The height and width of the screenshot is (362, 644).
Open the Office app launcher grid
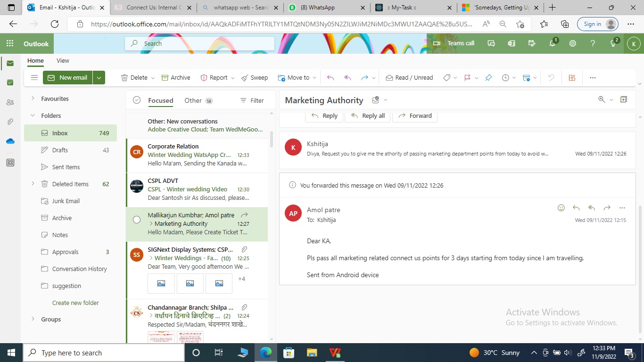pyautogui.click(x=10, y=43)
